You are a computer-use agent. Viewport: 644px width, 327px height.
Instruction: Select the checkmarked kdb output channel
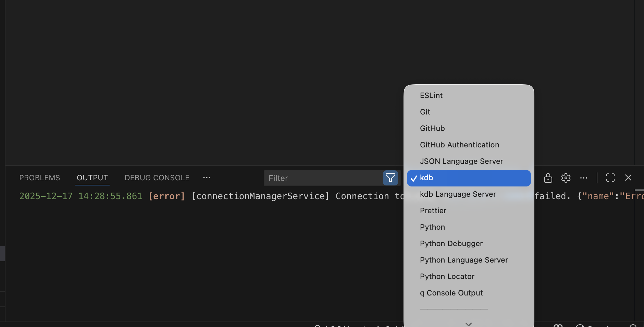[x=468, y=178]
